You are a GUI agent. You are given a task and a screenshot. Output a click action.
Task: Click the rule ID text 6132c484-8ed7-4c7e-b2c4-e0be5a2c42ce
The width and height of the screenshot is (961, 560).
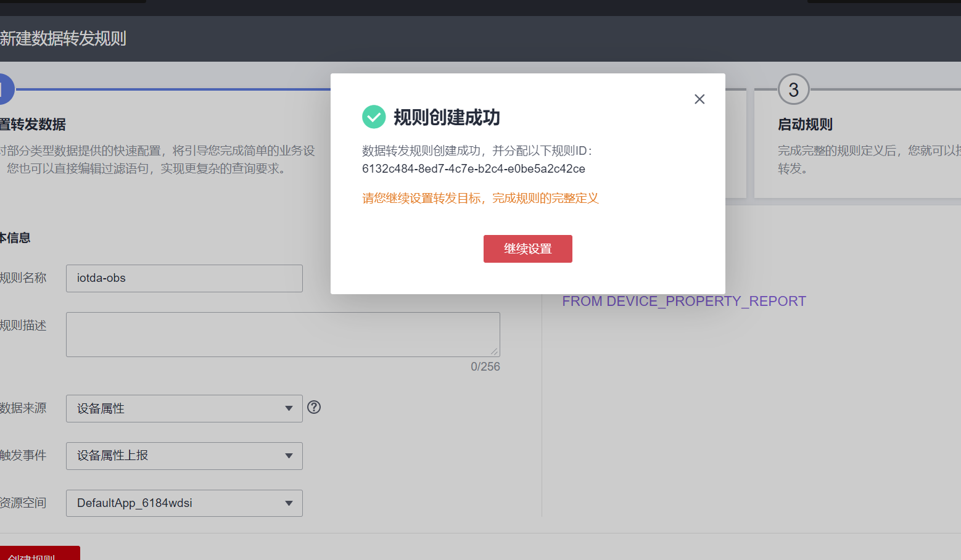coord(474,168)
